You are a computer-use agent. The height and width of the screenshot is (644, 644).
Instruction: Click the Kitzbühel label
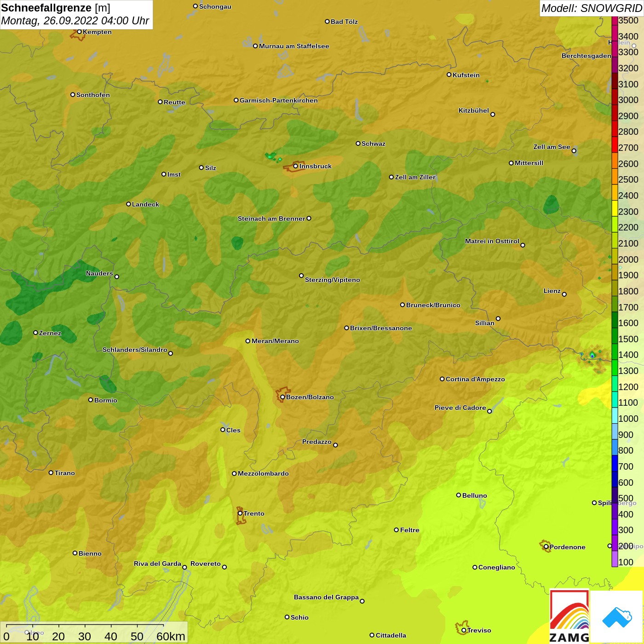click(x=474, y=110)
